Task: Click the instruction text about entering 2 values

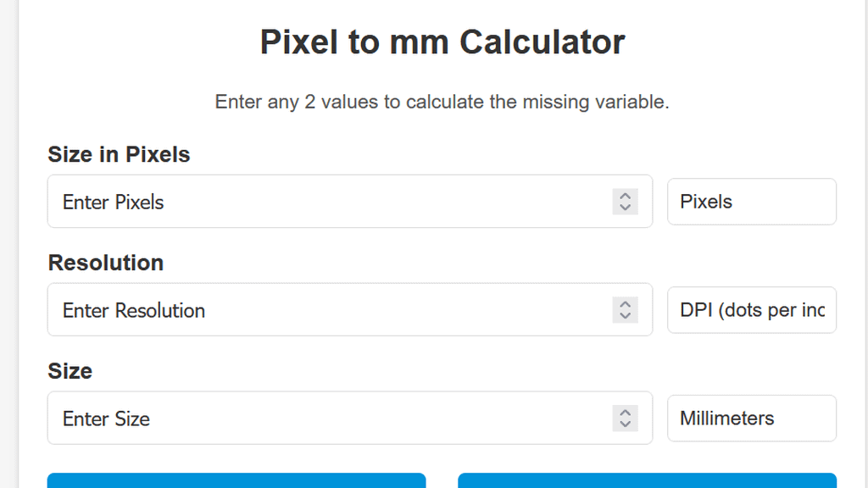Action: 442,102
